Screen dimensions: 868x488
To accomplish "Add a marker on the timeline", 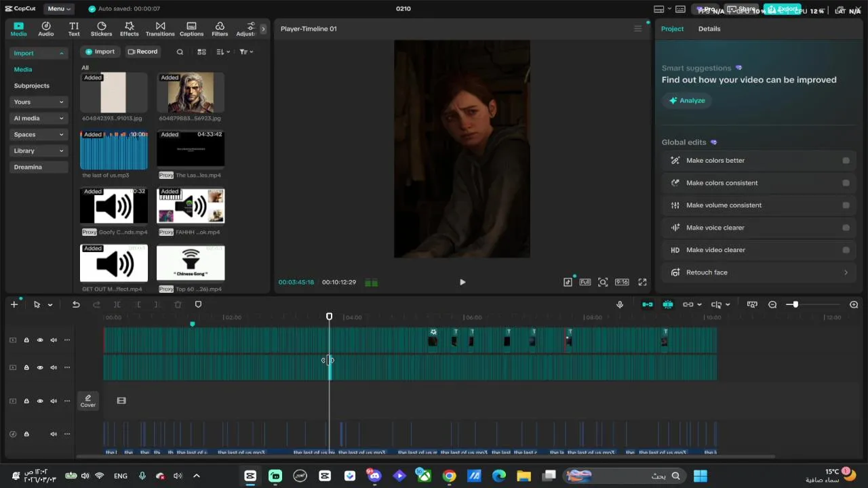I will click(198, 304).
